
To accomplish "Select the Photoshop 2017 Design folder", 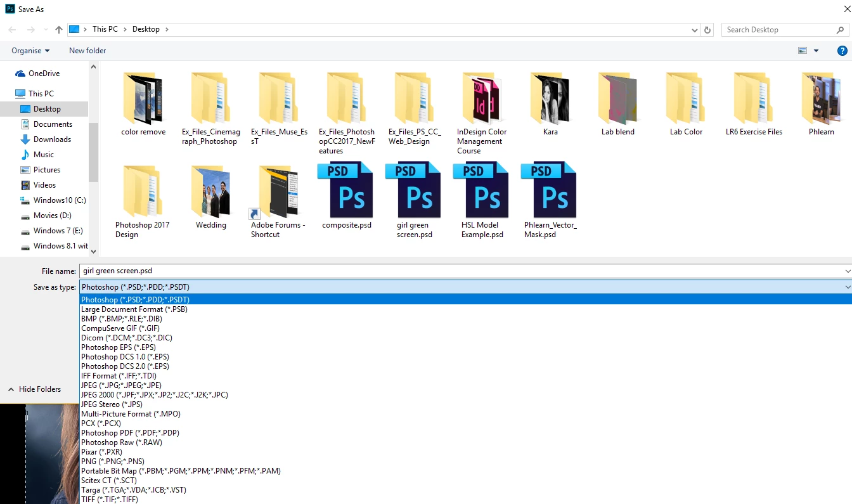I will (143, 202).
